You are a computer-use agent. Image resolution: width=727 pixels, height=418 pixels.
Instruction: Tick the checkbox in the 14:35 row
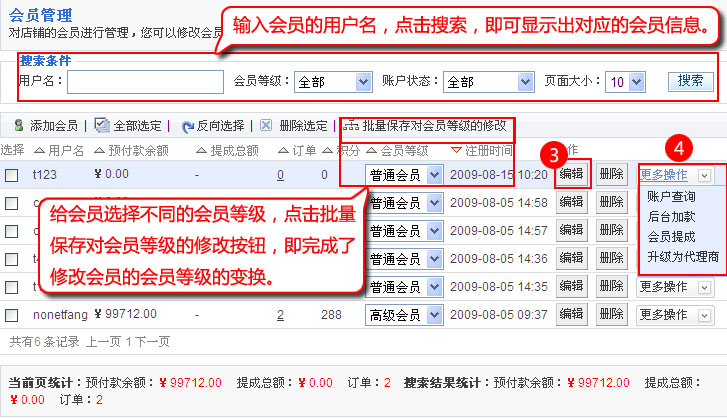click(x=12, y=287)
